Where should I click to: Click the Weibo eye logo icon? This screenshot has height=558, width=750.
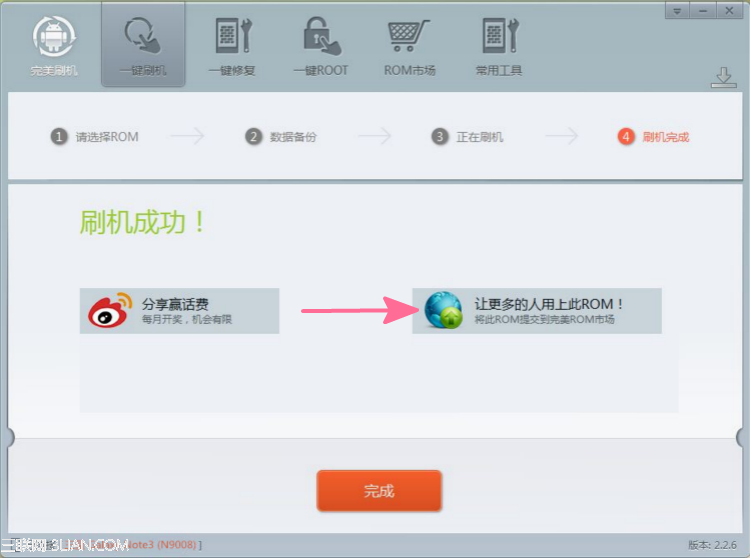point(110,311)
